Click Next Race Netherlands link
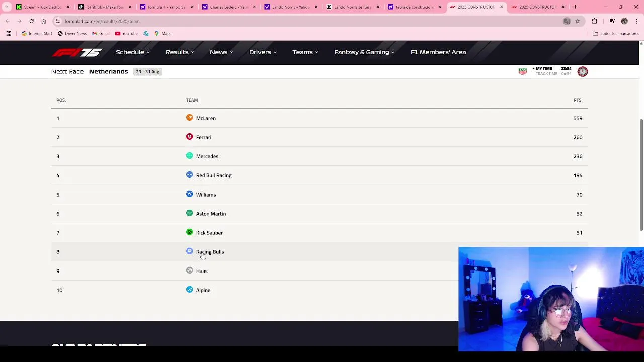The width and height of the screenshot is (644, 362). 90,71
